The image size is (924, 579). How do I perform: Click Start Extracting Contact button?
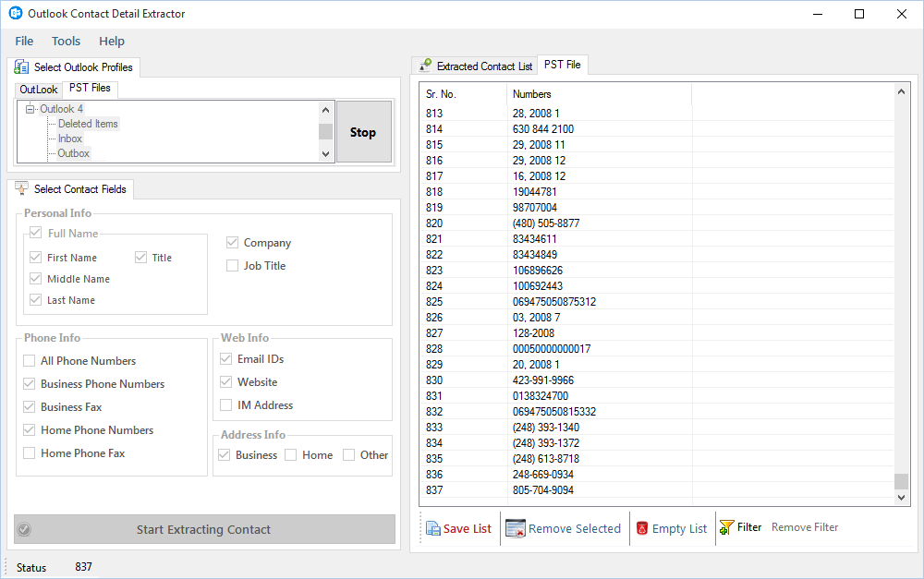(x=204, y=529)
